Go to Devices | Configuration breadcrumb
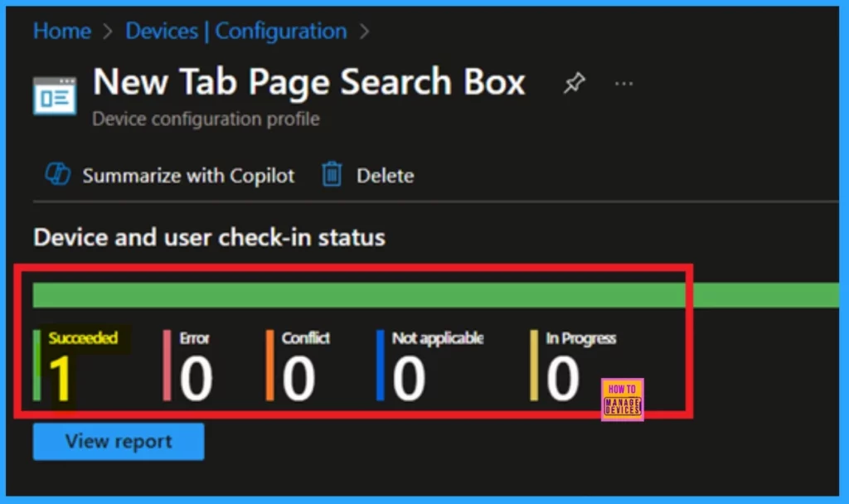The width and height of the screenshot is (849, 504). click(x=236, y=31)
